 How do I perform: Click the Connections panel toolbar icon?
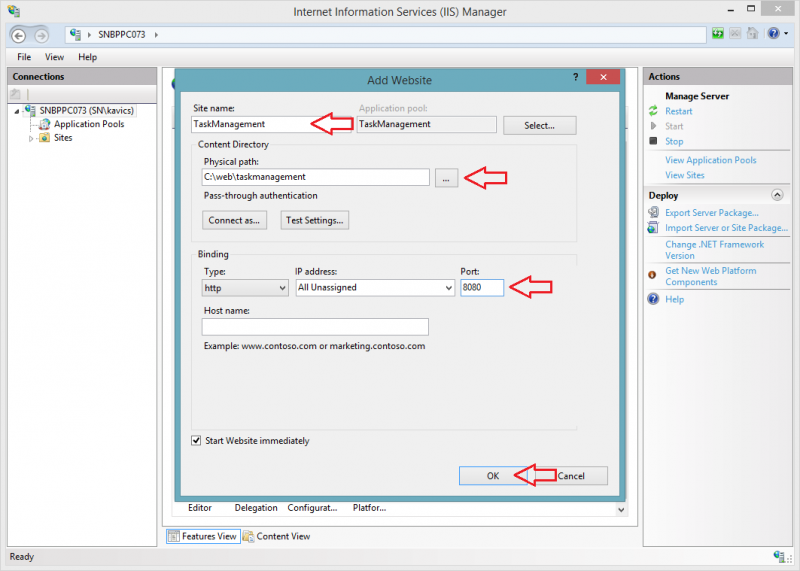15,94
